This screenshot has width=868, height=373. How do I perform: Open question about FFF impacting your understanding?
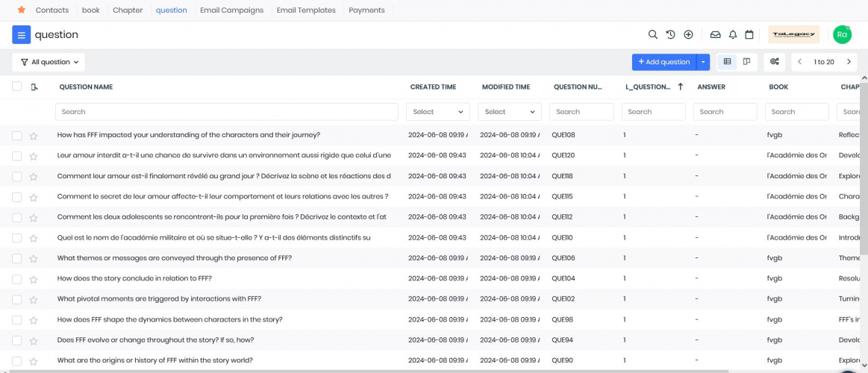pos(188,135)
